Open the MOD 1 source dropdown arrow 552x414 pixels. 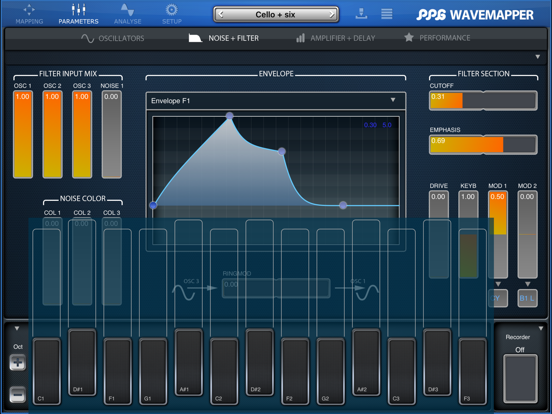[x=498, y=284]
